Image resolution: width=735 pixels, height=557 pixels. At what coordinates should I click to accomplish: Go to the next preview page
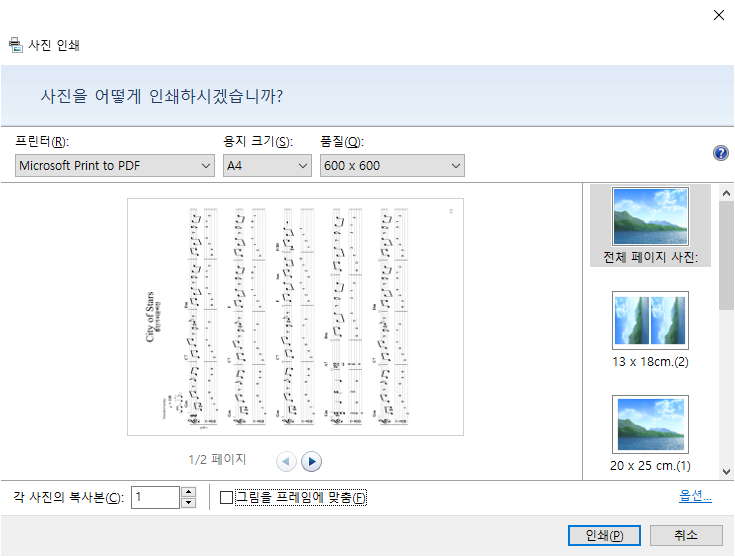pos(311,461)
